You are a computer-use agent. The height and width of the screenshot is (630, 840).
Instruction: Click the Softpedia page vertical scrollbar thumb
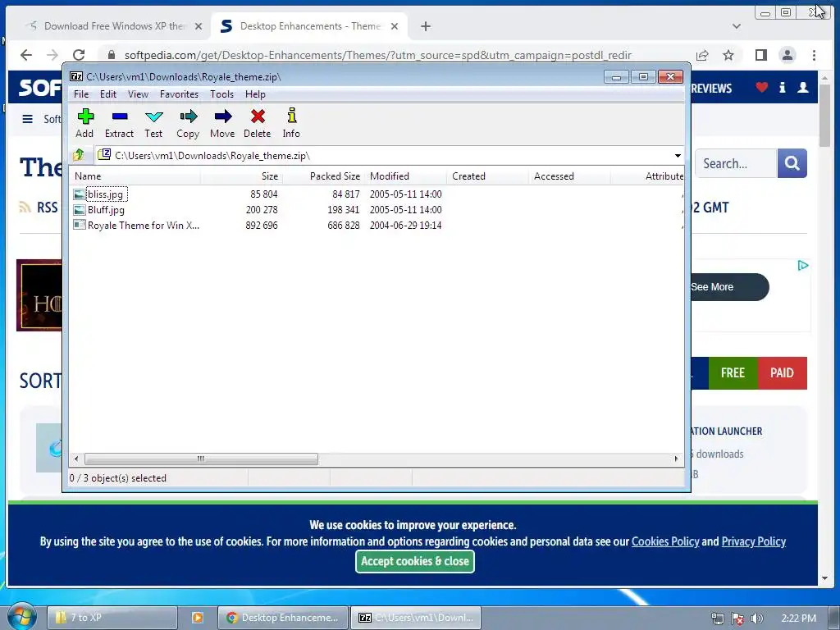pos(825,115)
